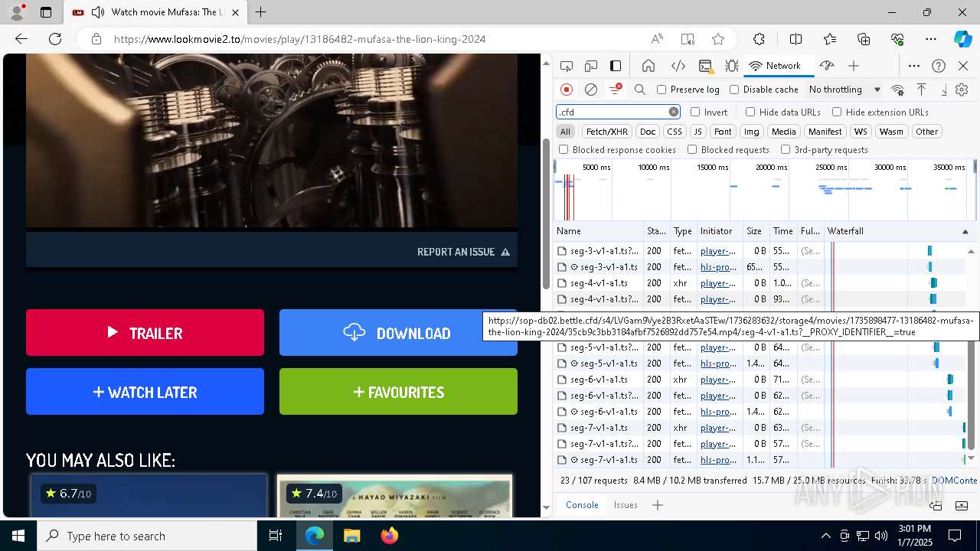The height and width of the screenshot is (551, 980).
Task: Click the browser address bar URL
Action: pyautogui.click(x=299, y=39)
